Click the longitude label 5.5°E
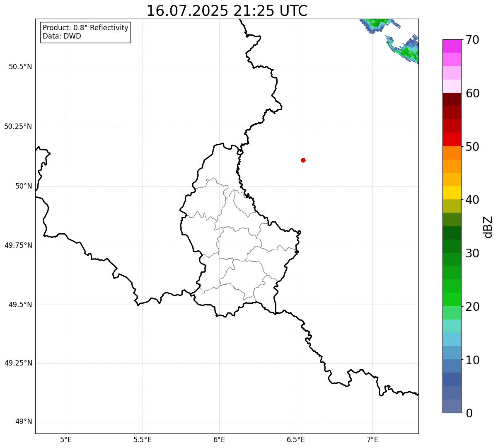The image size is (498, 448). pyautogui.click(x=143, y=439)
